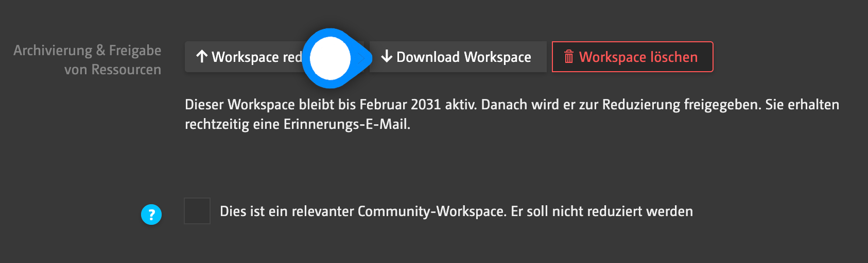The width and height of the screenshot is (868, 263).
Task: Click the "Download Workspace" text label
Action: coord(463,57)
